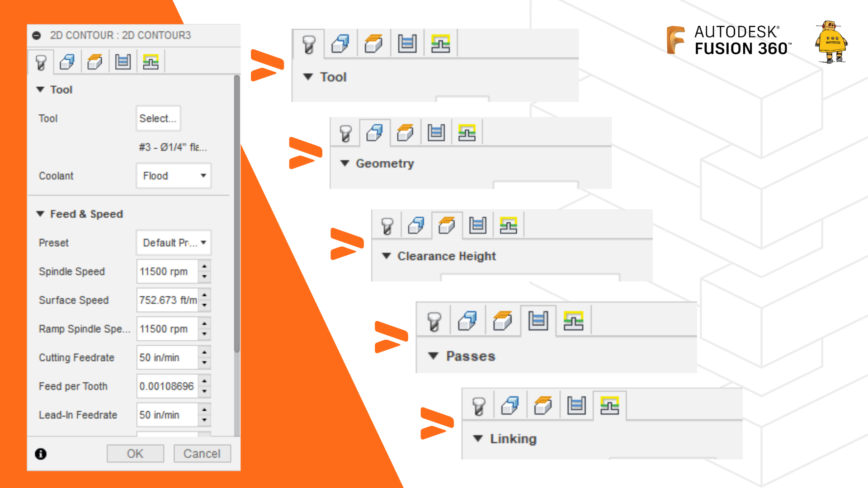868x488 pixels.
Task: Click the Tool tab icon in 2D Contour
Action: [49, 61]
